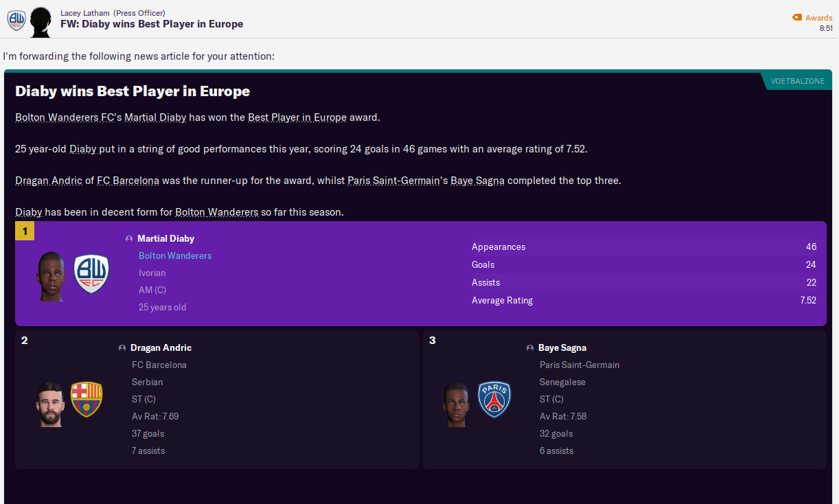Open the Paris Saint-Germain link in the article
This screenshot has width=839, height=504.
coord(393,181)
